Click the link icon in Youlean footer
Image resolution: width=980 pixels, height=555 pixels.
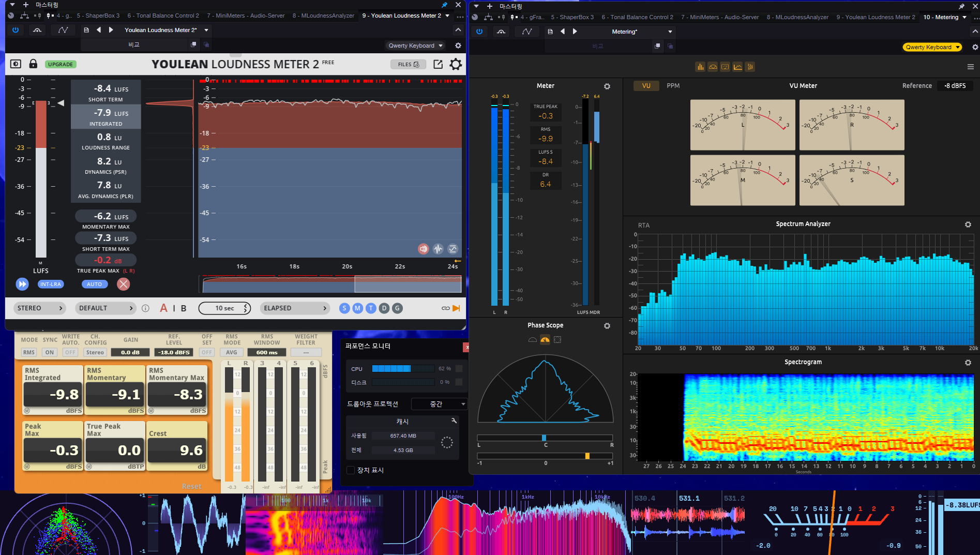pos(445,308)
